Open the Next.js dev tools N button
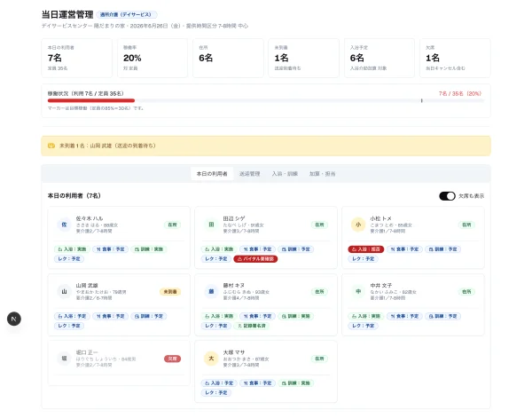 click(14, 319)
